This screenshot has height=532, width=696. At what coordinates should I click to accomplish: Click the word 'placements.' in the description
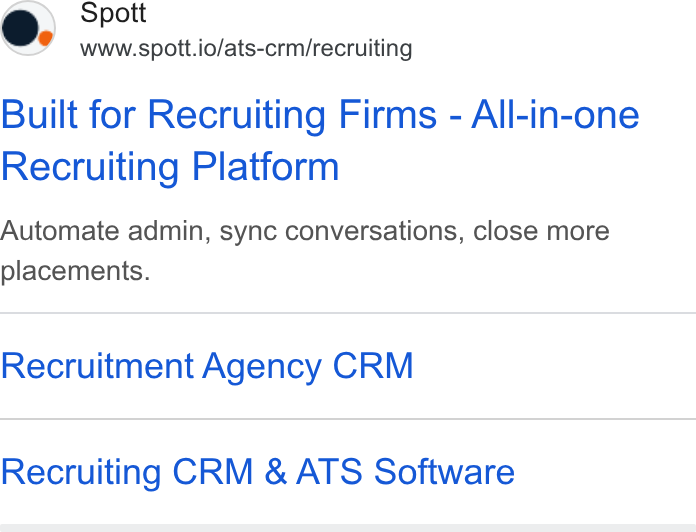pyautogui.click(x=75, y=271)
